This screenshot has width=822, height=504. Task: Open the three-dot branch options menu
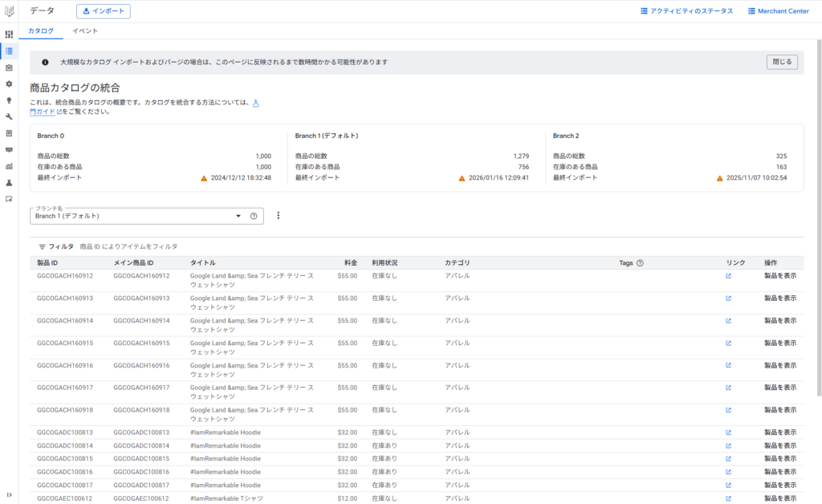279,215
